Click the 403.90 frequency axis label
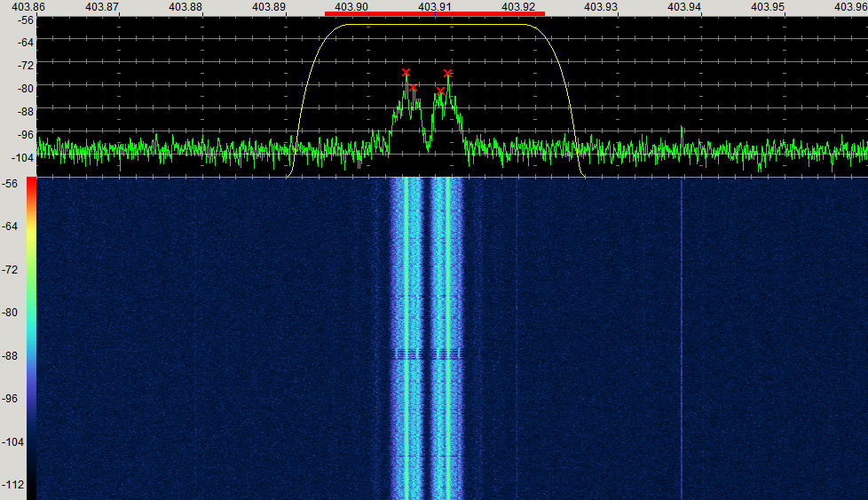Viewport: 868px width, 500px height. click(351, 6)
